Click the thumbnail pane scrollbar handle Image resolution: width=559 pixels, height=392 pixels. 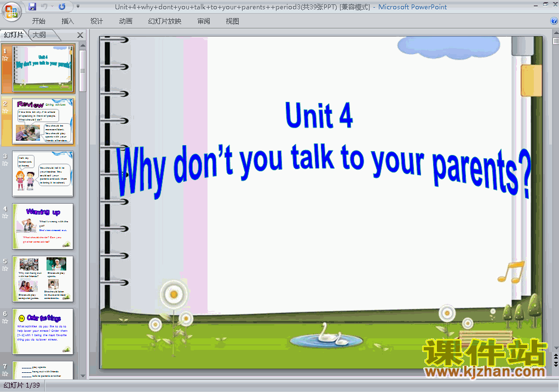[83, 71]
